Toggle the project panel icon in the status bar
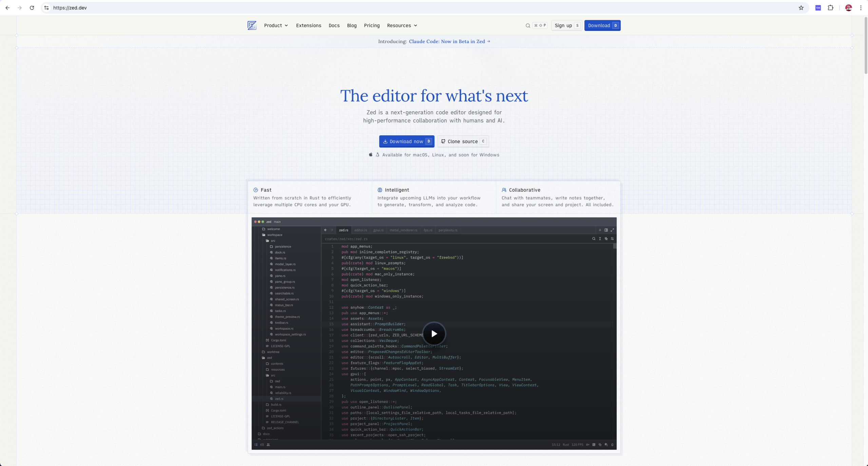Viewport: 868px width, 466px height. (256, 445)
